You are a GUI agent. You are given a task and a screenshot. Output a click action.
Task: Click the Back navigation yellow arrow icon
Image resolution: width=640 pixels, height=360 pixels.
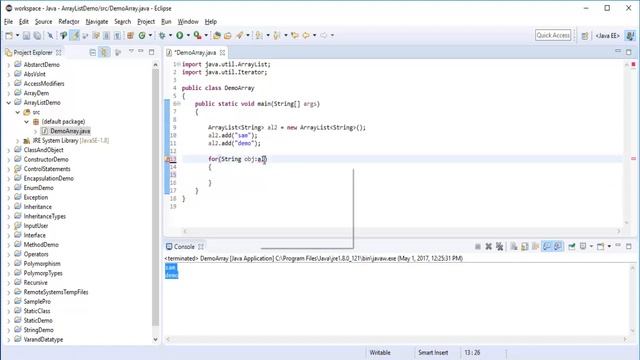click(306, 36)
